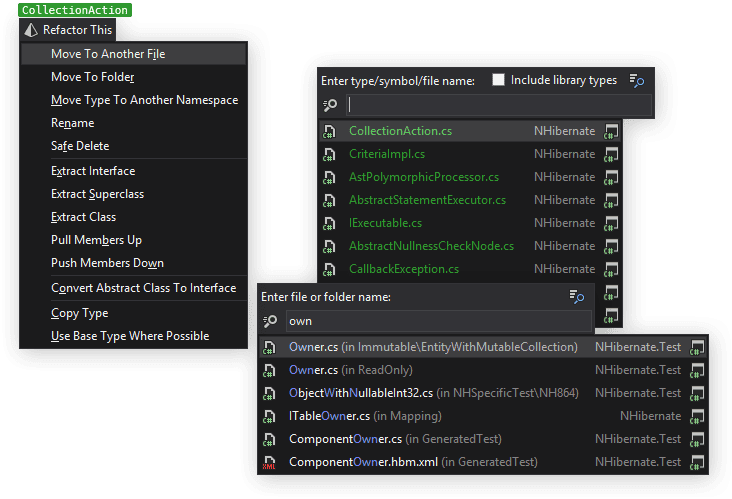Click filter icon in file or folder popup
This screenshot has height=499, width=732.
click(577, 296)
